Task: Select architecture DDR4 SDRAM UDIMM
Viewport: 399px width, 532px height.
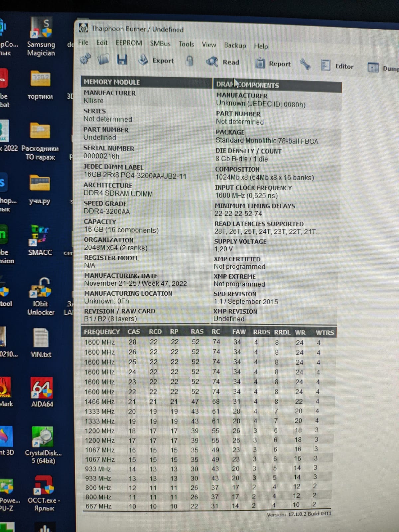Action: [118, 194]
